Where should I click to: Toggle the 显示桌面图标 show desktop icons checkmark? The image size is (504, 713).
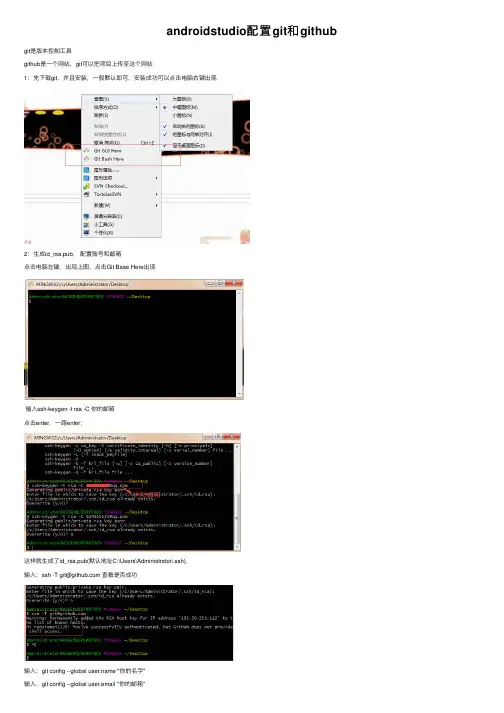point(165,146)
